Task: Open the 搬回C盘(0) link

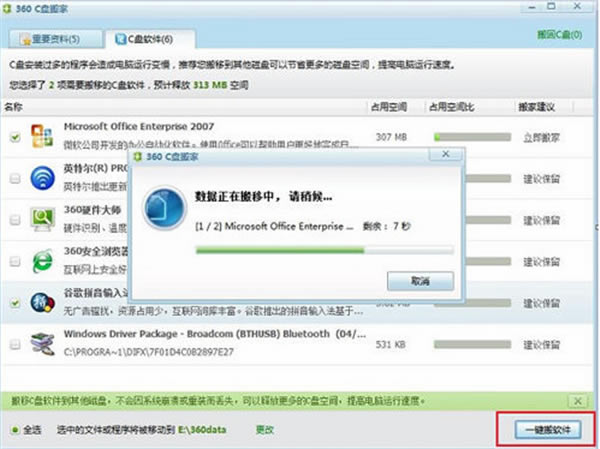Action: [559, 35]
